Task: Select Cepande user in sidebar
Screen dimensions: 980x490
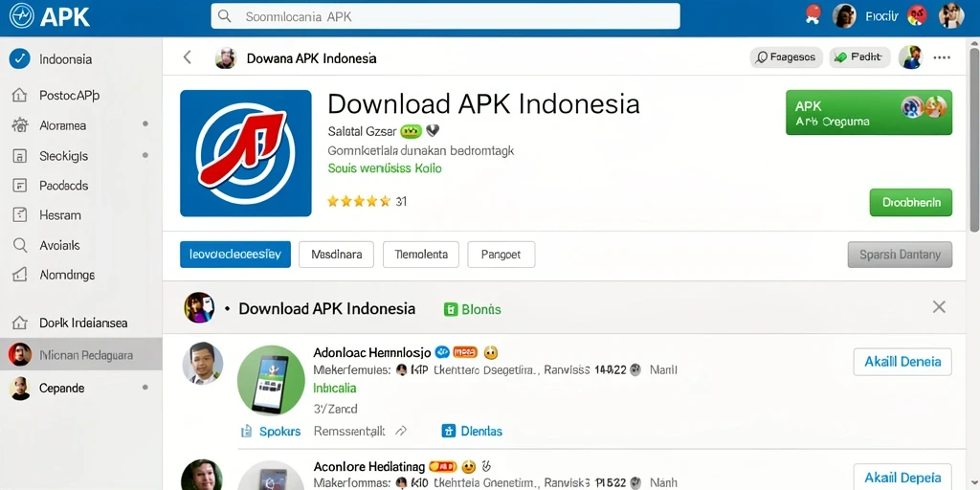Action: tap(81, 389)
